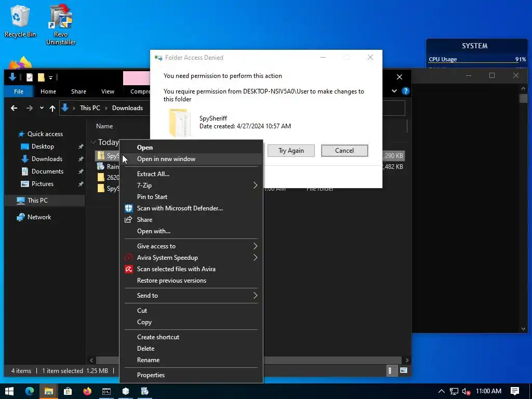Expand the 7-Zip submenu

(x=255, y=185)
